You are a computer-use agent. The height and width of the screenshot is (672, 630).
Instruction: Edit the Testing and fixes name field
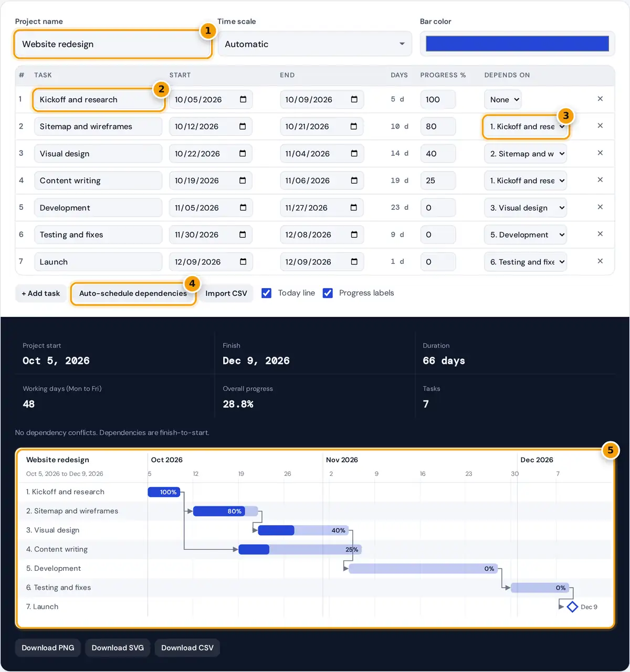click(x=98, y=234)
